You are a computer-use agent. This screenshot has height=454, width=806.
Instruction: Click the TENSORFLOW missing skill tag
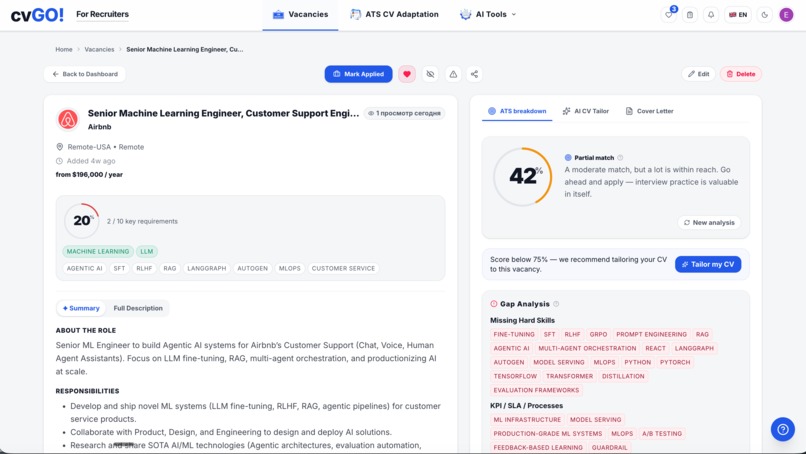[x=515, y=376]
